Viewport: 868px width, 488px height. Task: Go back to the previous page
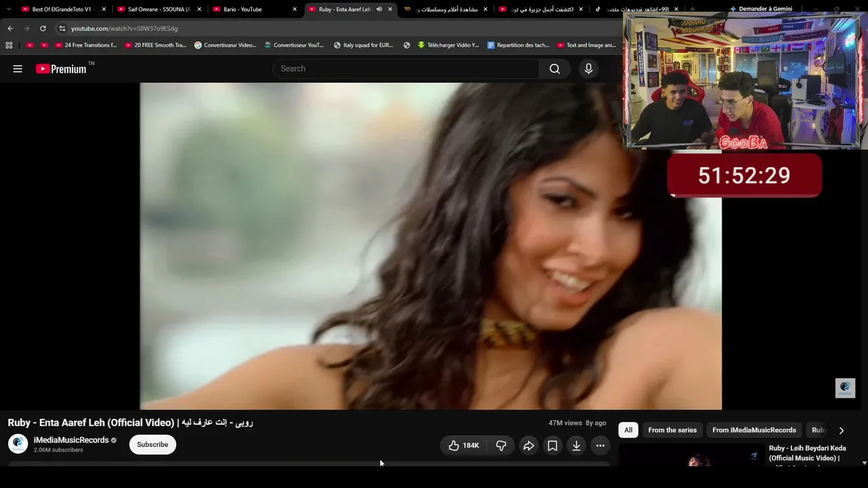pyautogui.click(x=10, y=28)
